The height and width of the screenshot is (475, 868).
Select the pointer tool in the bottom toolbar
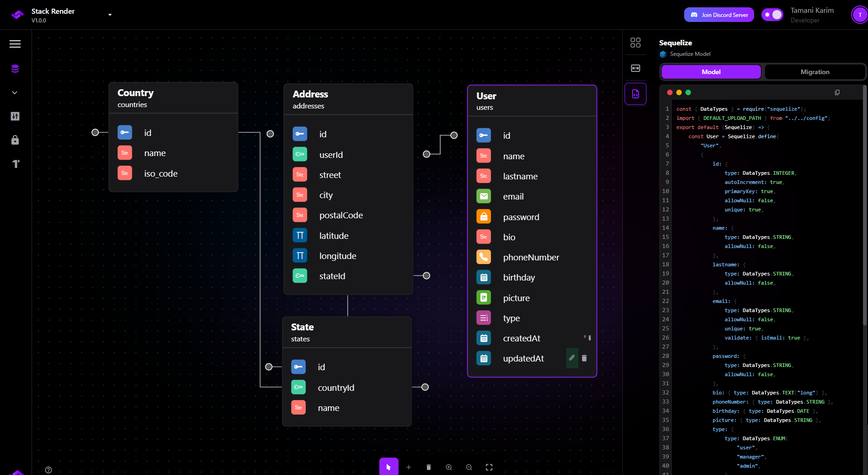point(389,467)
